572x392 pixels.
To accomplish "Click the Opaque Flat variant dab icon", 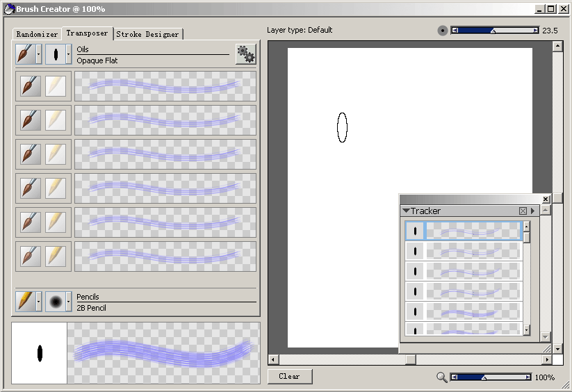I will tap(56, 54).
